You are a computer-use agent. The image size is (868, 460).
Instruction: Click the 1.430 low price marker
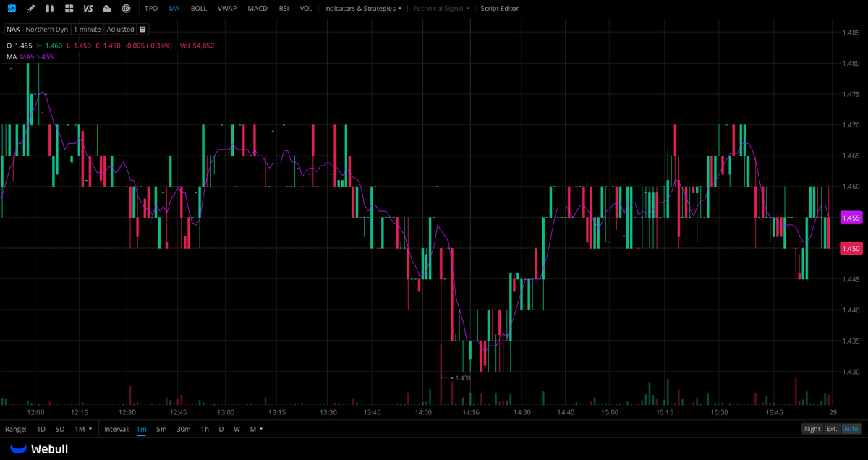[x=463, y=378]
